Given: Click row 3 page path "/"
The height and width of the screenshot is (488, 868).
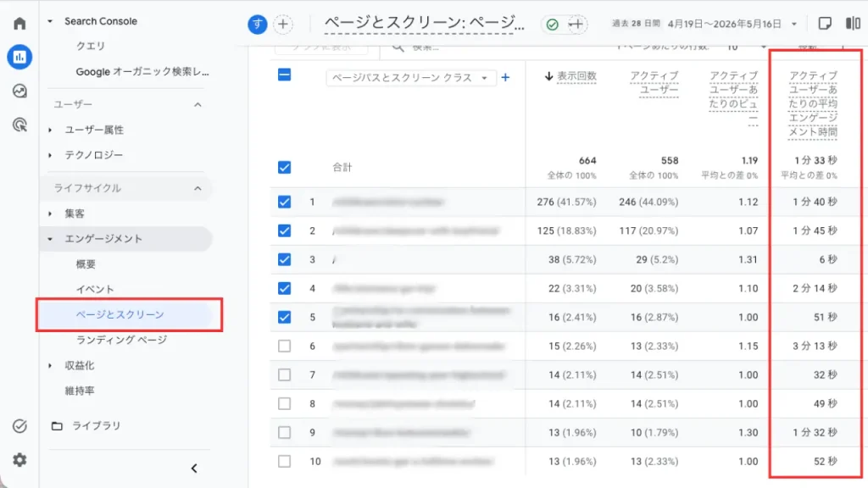Looking at the screenshot, I should tap(334, 259).
